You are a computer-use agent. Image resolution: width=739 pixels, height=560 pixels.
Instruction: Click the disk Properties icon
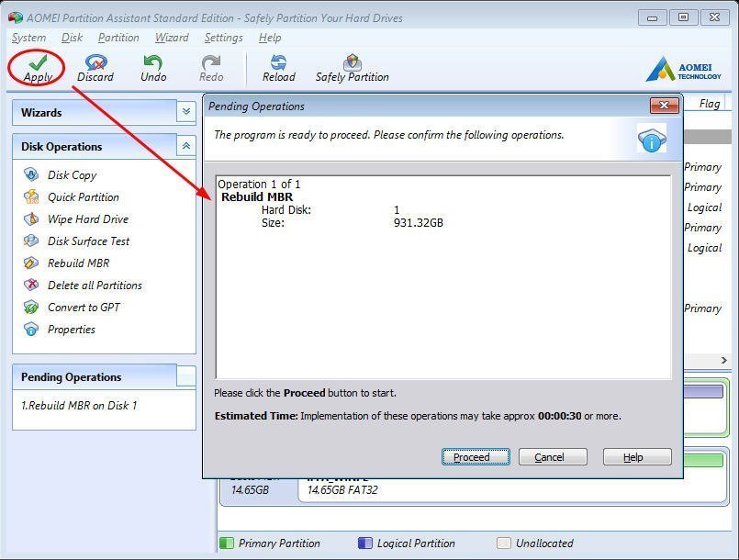[31, 329]
